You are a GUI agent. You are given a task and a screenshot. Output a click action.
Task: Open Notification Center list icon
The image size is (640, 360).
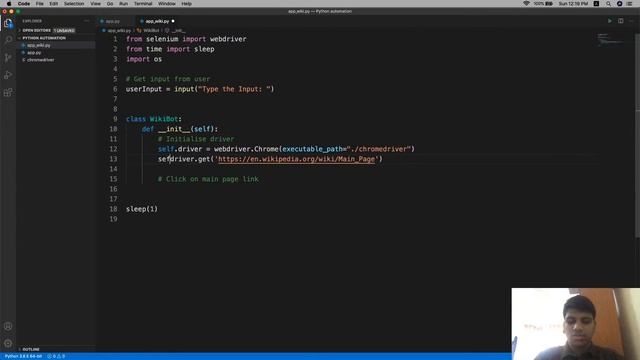(x=629, y=4)
